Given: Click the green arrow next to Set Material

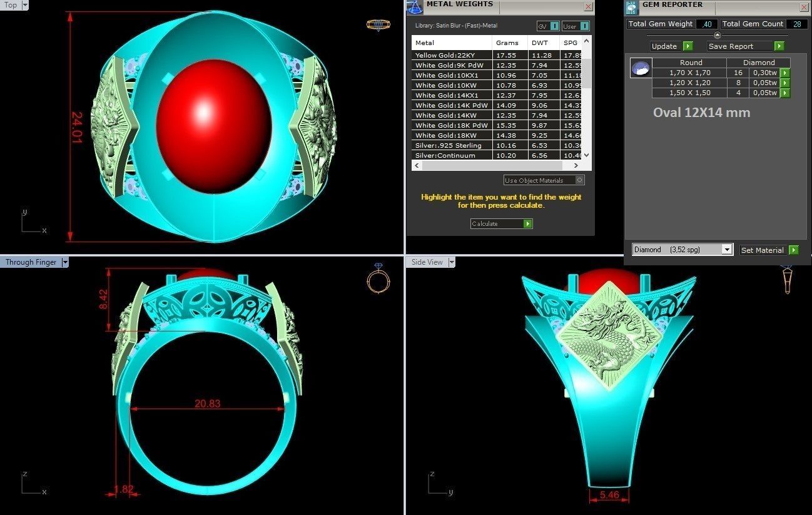Looking at the screenshot, I should pyautogui.click(x=794, y=250).
